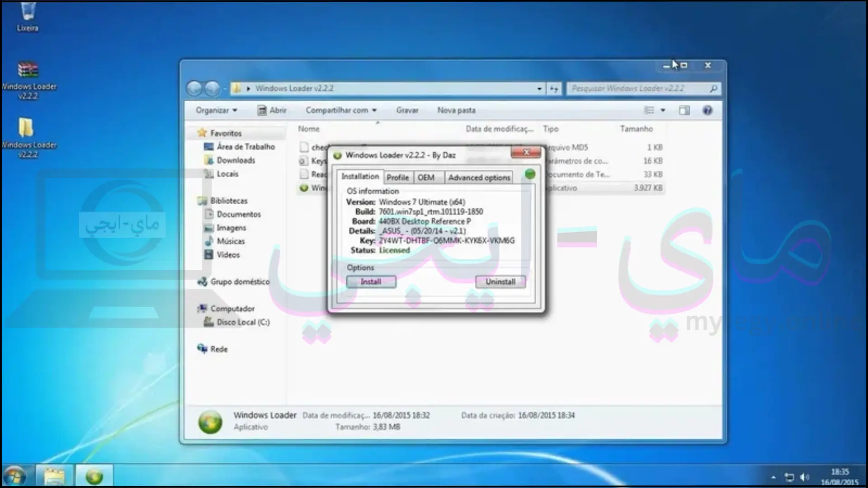The height and width of the screenshot is (488, 868).
Task: Open Downloads in the sidebar
Action: click(x=230, y=160)
